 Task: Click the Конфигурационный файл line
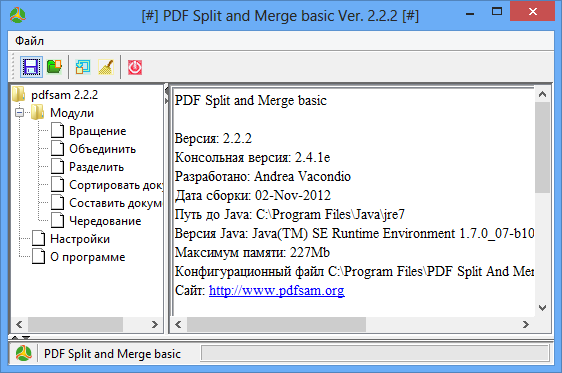coord(354,271)
